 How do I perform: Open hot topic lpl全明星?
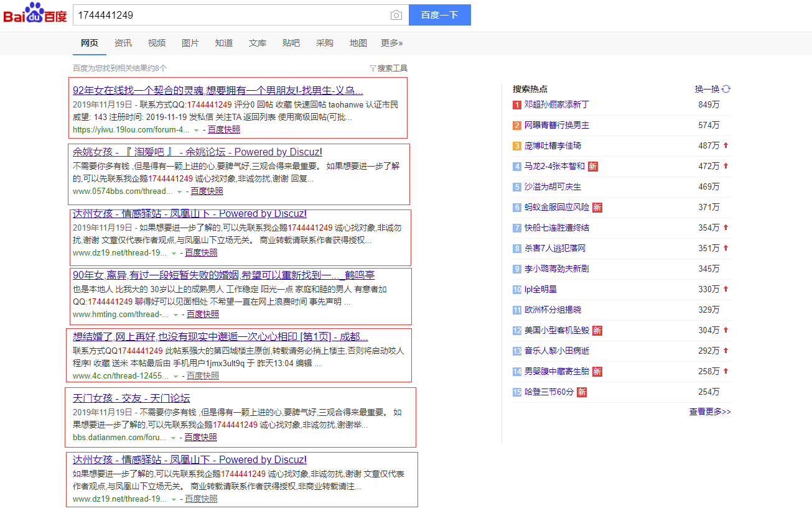tap(540, 289)
